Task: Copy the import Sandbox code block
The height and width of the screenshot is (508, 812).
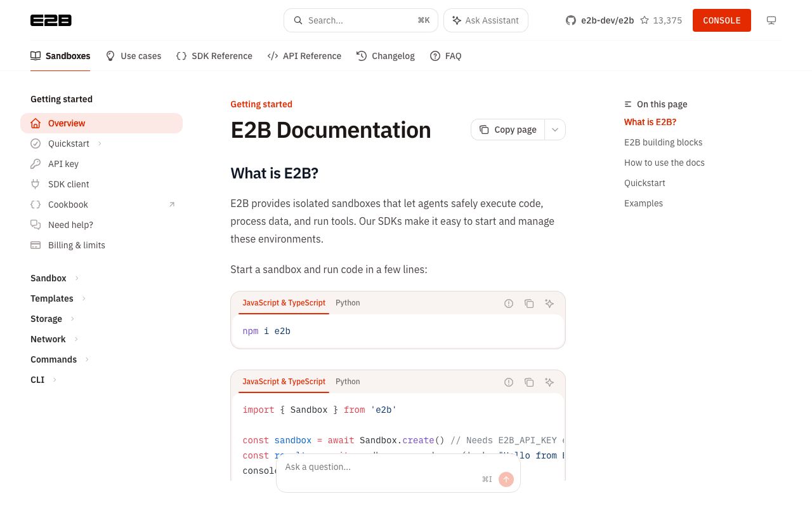Action: pos(529,382)
